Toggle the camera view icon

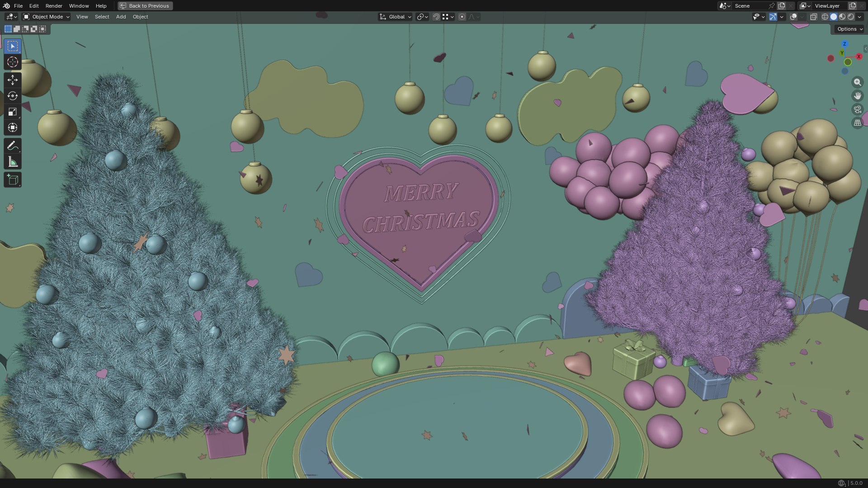(x=857, y=109)
